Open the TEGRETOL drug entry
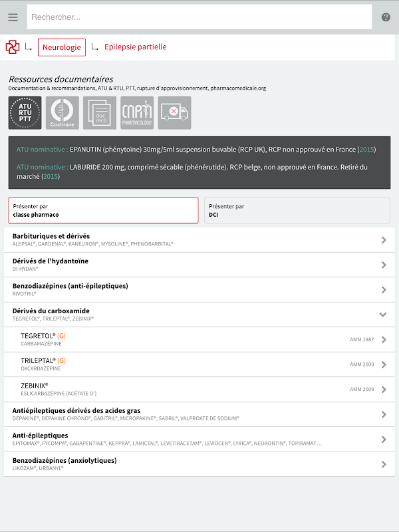399x532 pixels. click(199, 339)
